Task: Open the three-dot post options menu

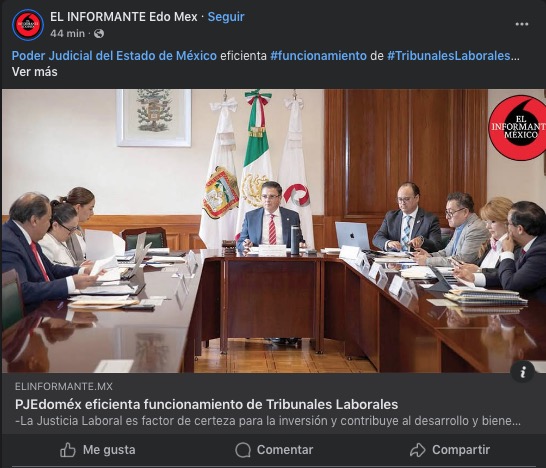Action: pyautogui.click(x=522, y=24)
